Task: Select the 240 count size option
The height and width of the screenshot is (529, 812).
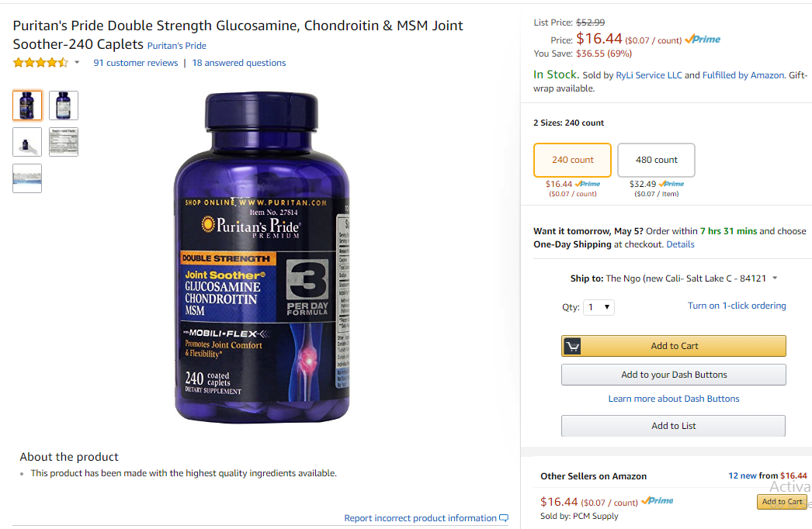Action: 572,160
